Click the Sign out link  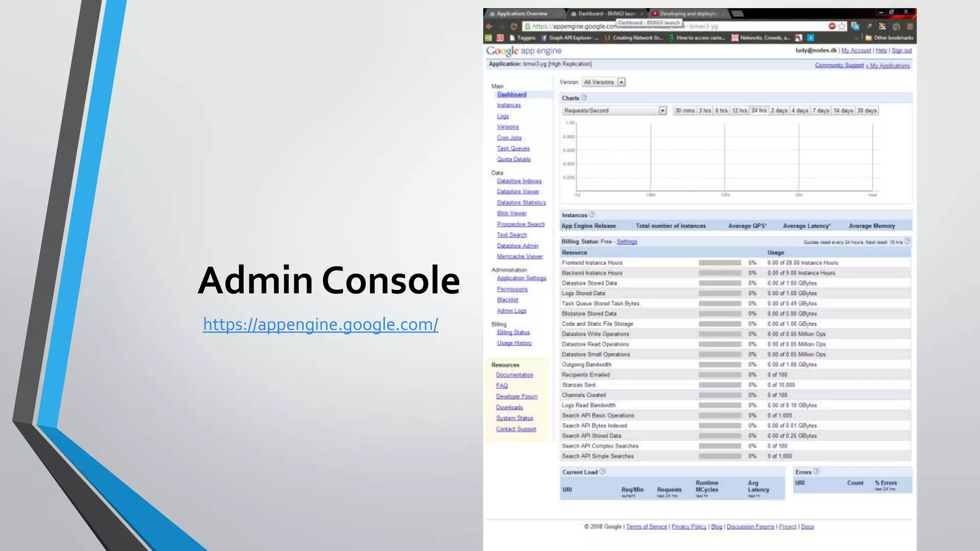click(x=902, y=50)
